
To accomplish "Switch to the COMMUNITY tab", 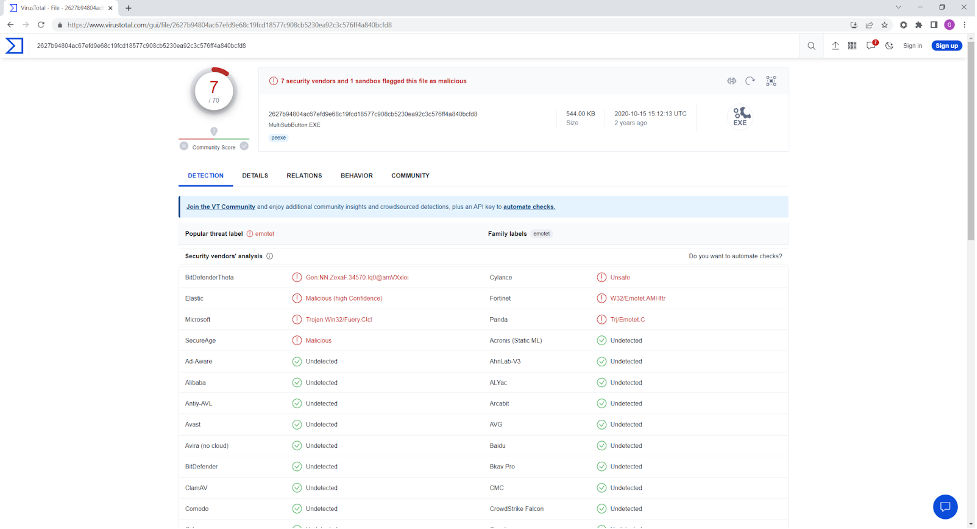I will pyautogui.click(x=410, y=176).
